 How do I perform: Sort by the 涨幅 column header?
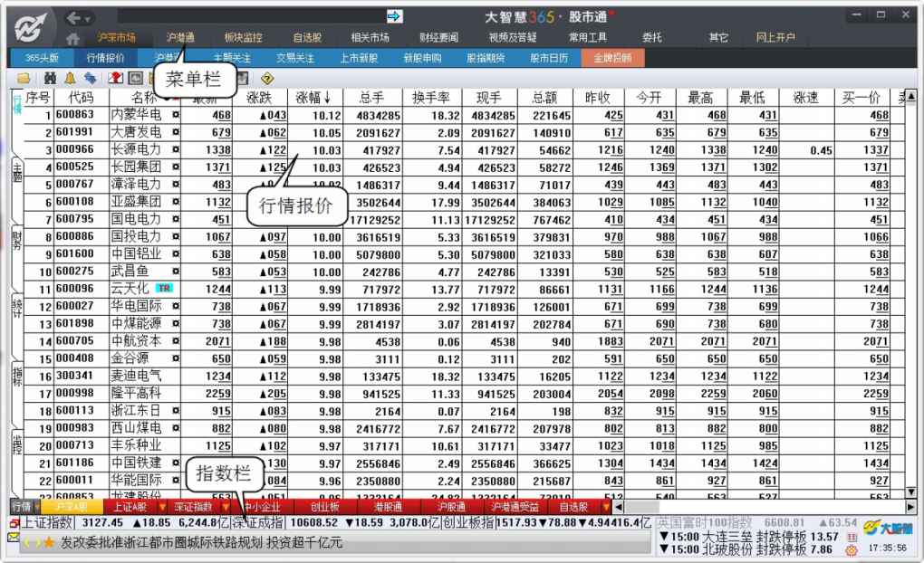click(313, 98)
